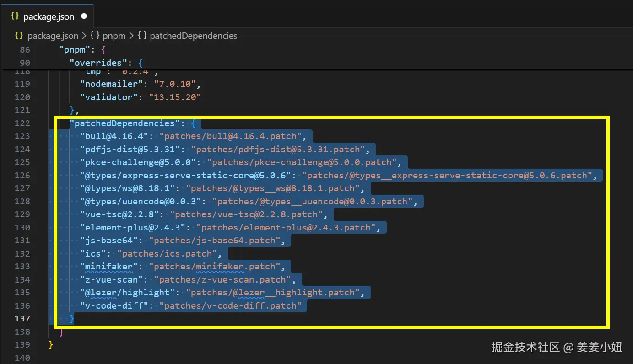Click "patches/bull@4.16.4.patch" value
Viewport: 633px width, 364px height.
[x=230, y=136]
